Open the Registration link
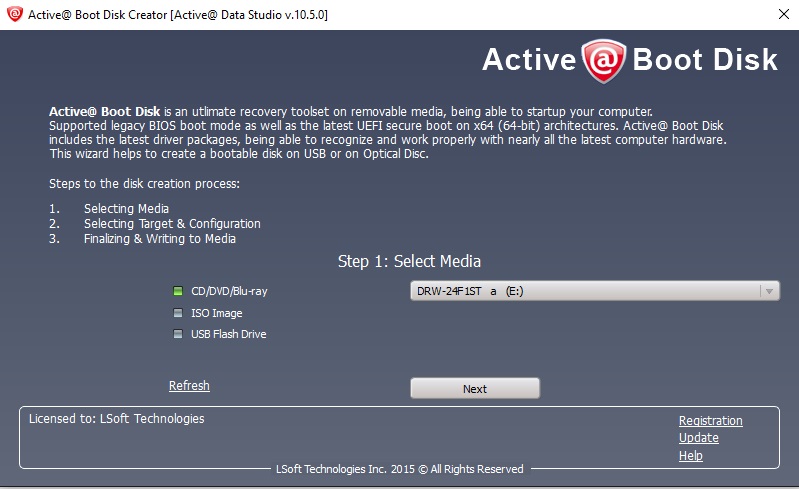This screenshot has height=489, width=799. pyautogui.click(x=710, y=421)
